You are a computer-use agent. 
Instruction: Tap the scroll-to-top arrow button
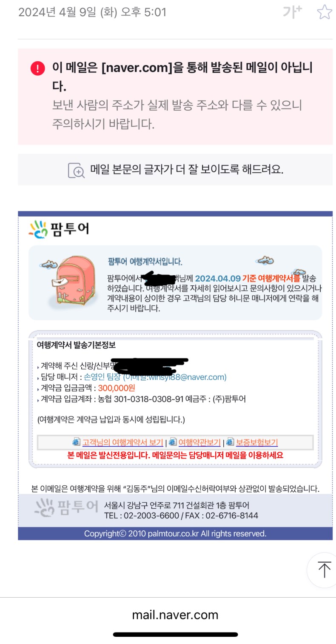pos(324,570)
